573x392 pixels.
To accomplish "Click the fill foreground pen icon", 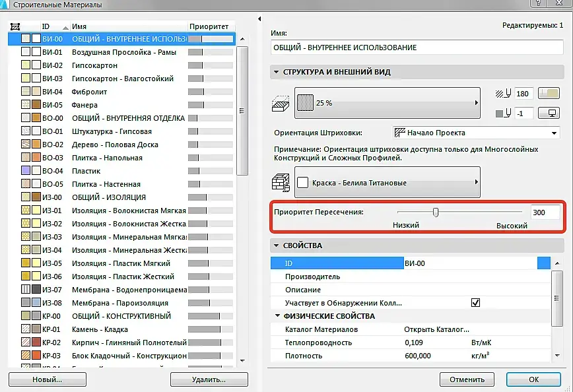I will [503, 94].
